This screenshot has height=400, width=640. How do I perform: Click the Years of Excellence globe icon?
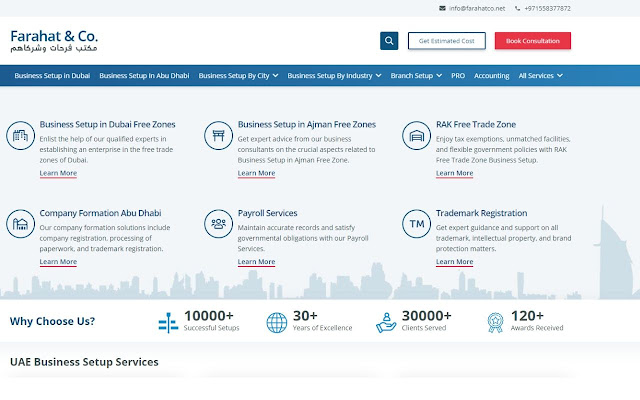click(x=277, y=322)
